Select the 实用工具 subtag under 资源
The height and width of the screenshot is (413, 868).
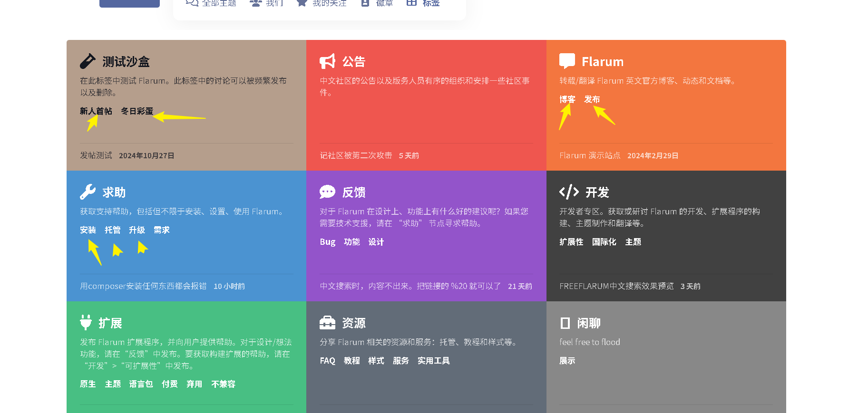(434, 361)
